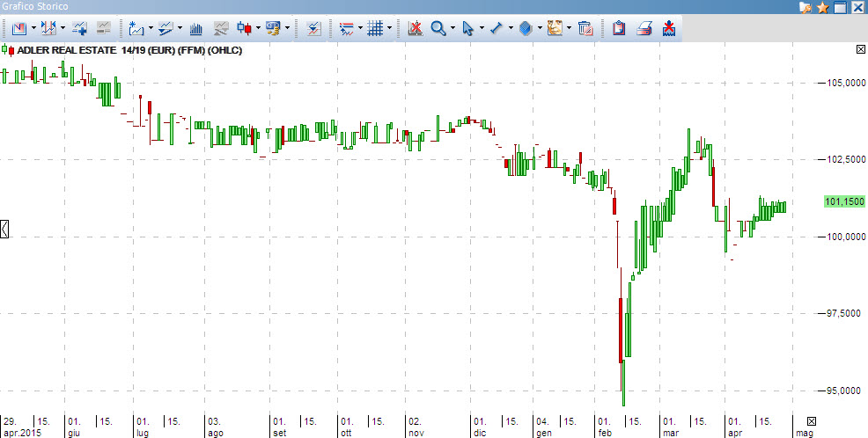Click the orange star favorites icon
Screen dimensions: 868x438
click(x=823, y=7)
